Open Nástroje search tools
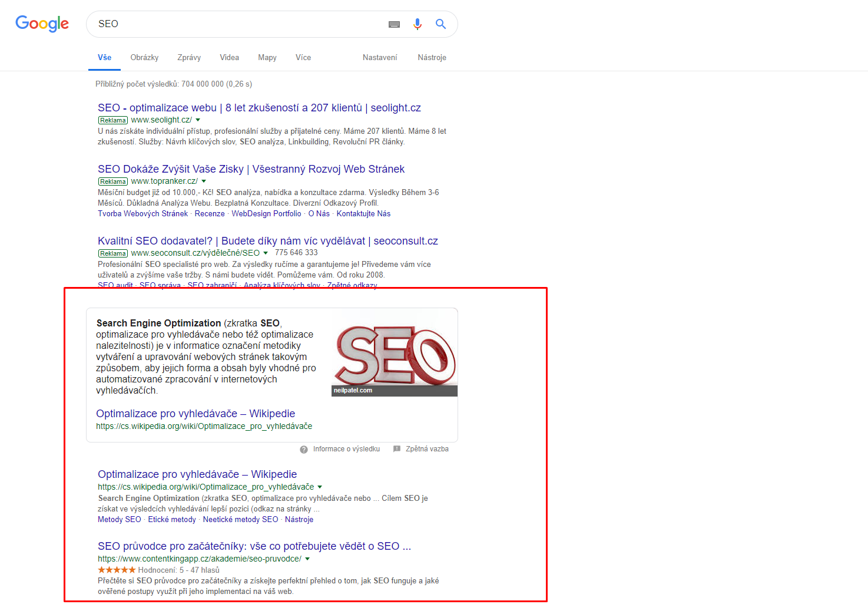Image resolution: width=868 pixels, height=614 pixels. tap(432, 58)
